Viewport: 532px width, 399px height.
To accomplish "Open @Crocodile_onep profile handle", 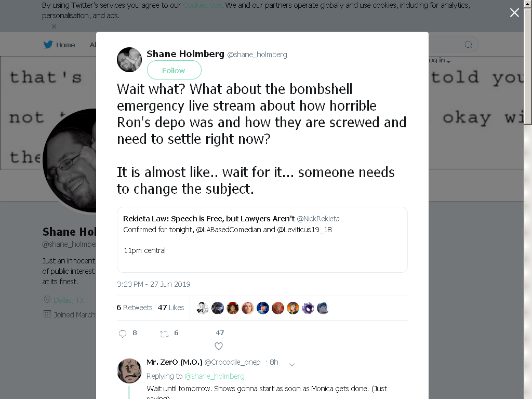I will tap(232, 362).
